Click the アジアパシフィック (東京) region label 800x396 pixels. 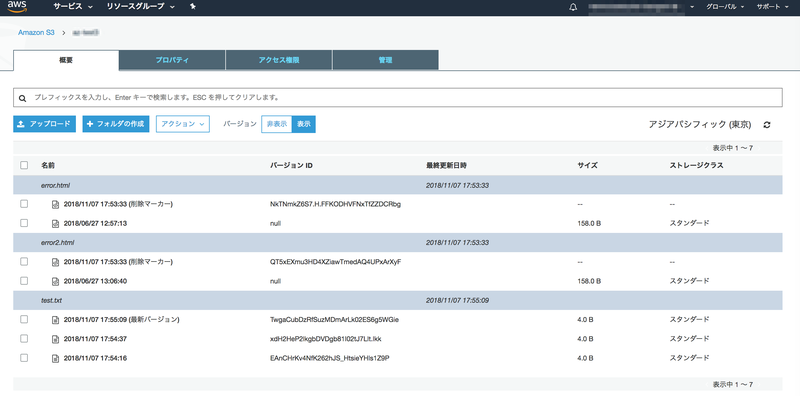[x=699, y=124]
